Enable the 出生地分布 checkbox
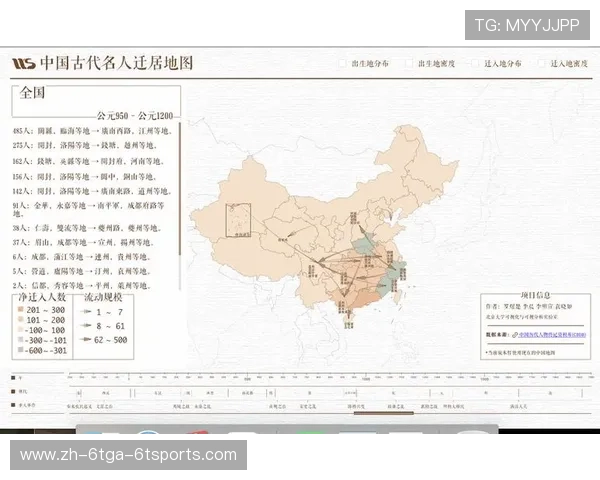The image size is (600, 480). (x=343, y=63)
